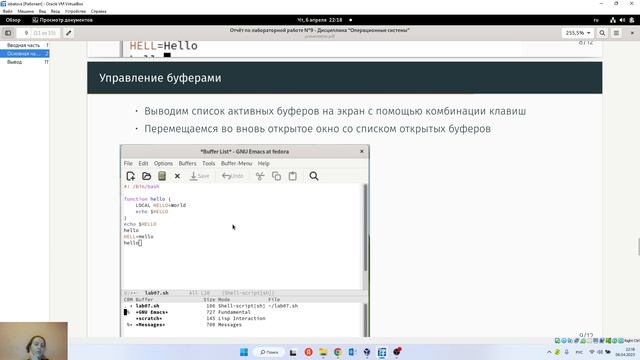
Task: Click the '*GNU Emacs*' row in Buffer List
Action: click(187, 312)
